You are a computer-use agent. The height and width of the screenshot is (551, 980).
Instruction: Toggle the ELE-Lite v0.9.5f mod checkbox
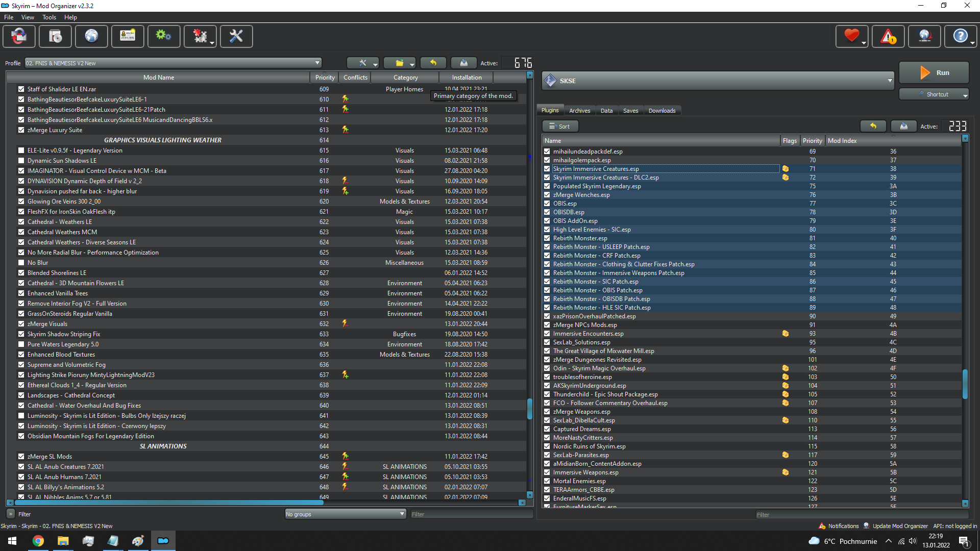21,151
